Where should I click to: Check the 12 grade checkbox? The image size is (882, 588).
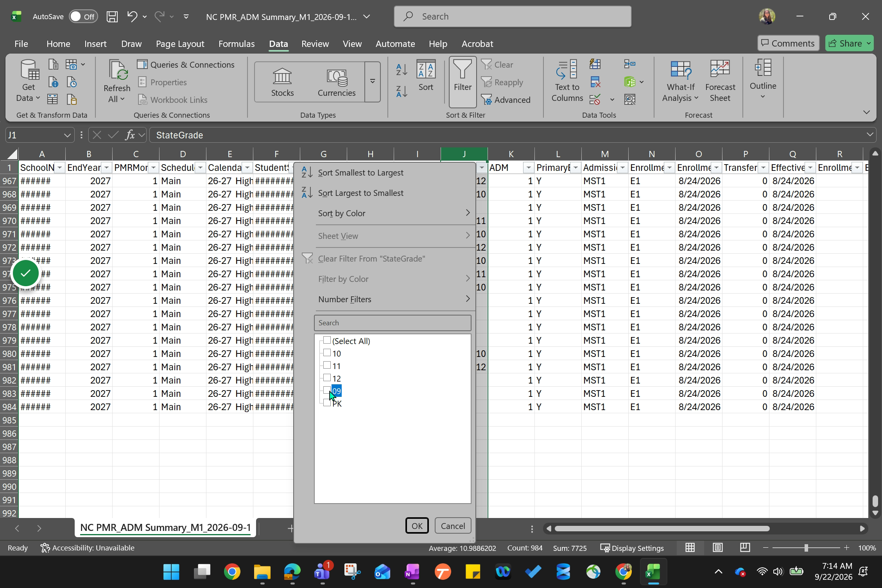click(327, 378)
